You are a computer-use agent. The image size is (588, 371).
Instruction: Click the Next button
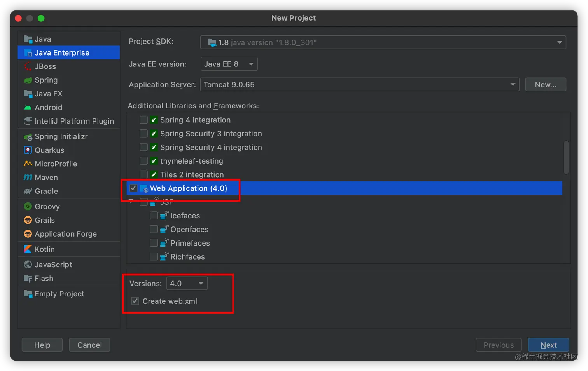(548, 345)
